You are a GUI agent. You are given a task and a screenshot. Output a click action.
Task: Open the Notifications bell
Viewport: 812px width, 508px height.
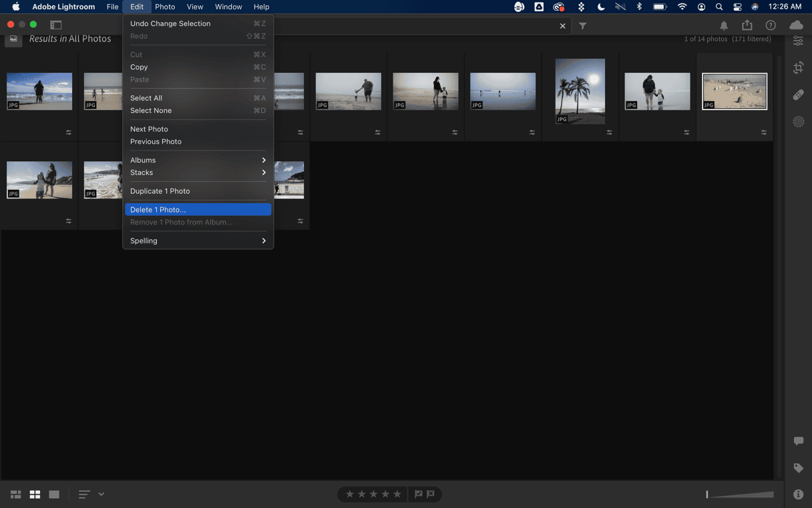point(724,25)
